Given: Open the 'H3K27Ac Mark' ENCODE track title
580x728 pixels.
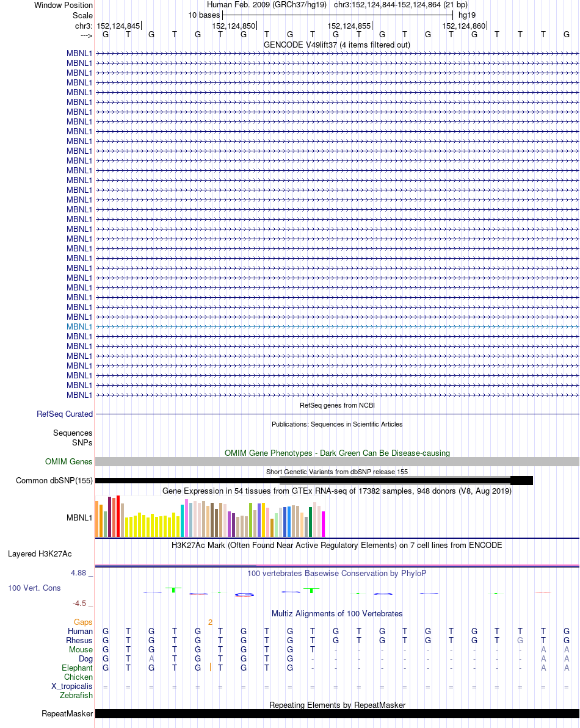Looking at the screenshot, I should (x=337, y=546).
